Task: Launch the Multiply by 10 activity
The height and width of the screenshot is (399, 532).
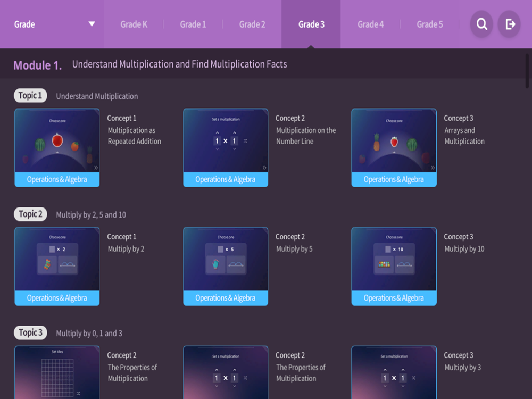Action: point(394,267)
